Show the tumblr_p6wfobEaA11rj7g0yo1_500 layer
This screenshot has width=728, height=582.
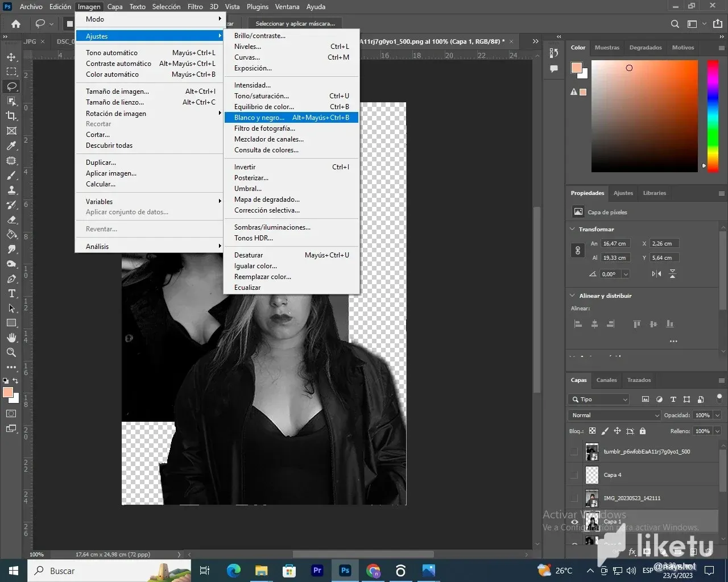tap(574, 452)
